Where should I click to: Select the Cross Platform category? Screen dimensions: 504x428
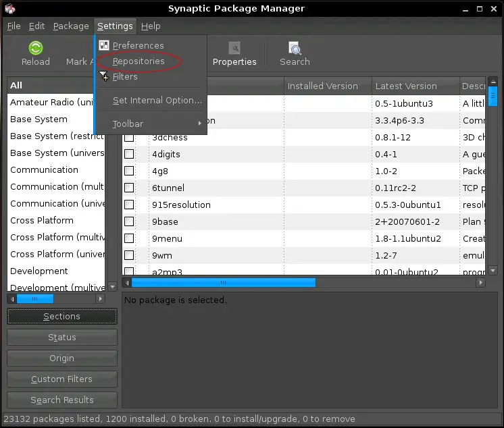(x=56, y=221)
